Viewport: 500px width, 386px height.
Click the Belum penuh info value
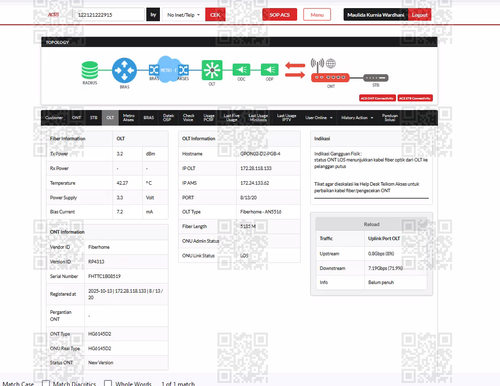pos(381,282)
